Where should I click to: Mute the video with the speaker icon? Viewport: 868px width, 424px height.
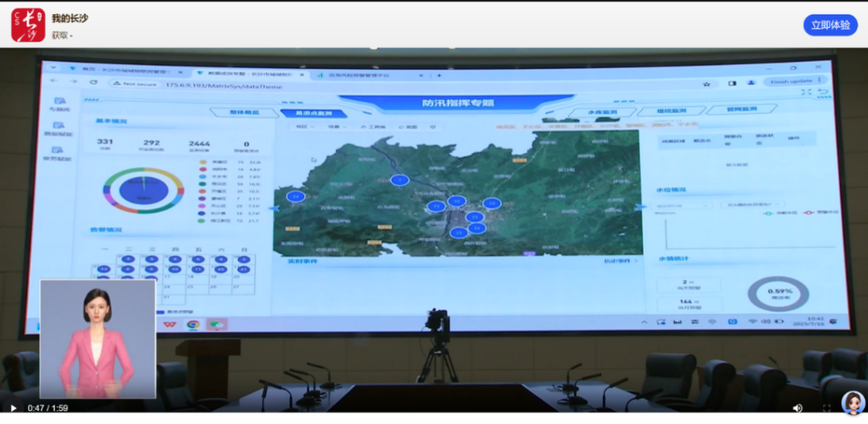pos(797,408)
